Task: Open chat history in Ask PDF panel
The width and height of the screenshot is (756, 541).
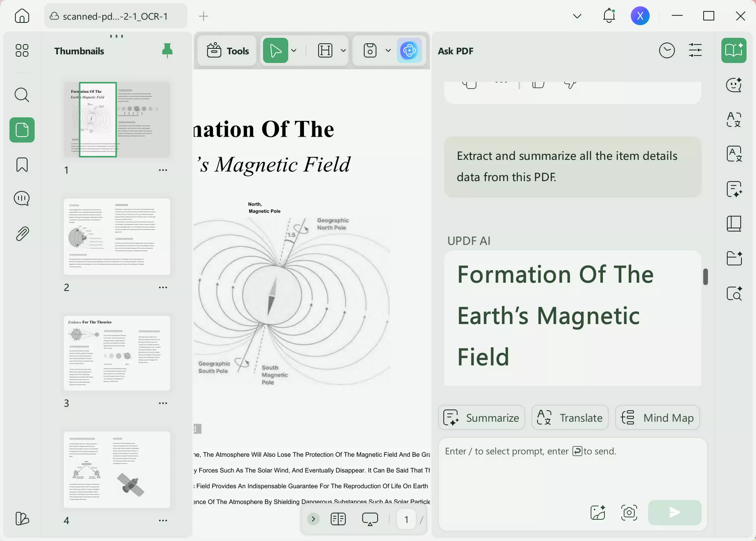Action: pyautogui.click(x=667, y=50)
